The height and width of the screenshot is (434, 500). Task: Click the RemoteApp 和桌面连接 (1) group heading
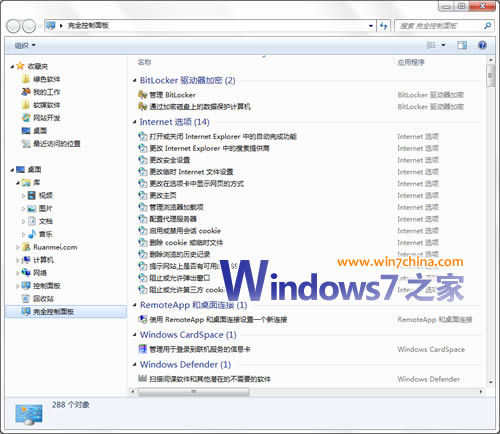pyautogui.click(x=193, y=305)
